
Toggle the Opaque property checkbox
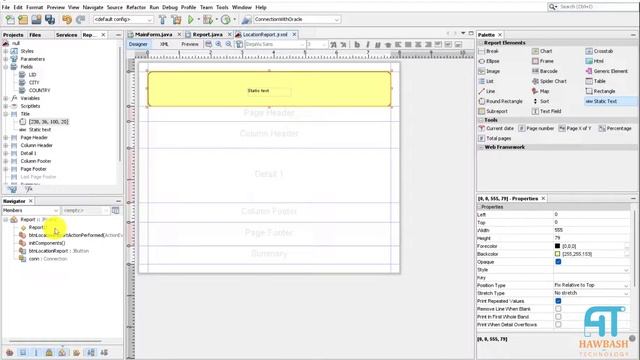click(558, 262)
